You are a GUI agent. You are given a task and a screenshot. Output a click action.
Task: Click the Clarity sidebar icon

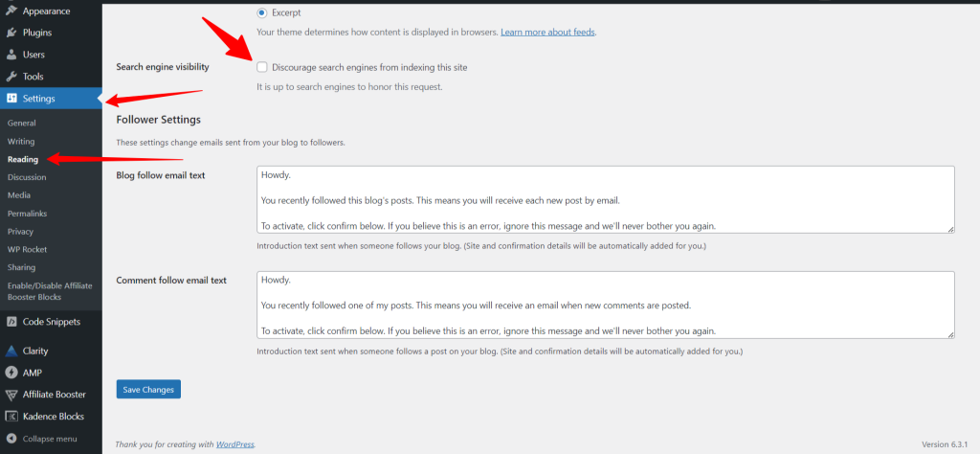pyautogui.click(x=11, y=351)
